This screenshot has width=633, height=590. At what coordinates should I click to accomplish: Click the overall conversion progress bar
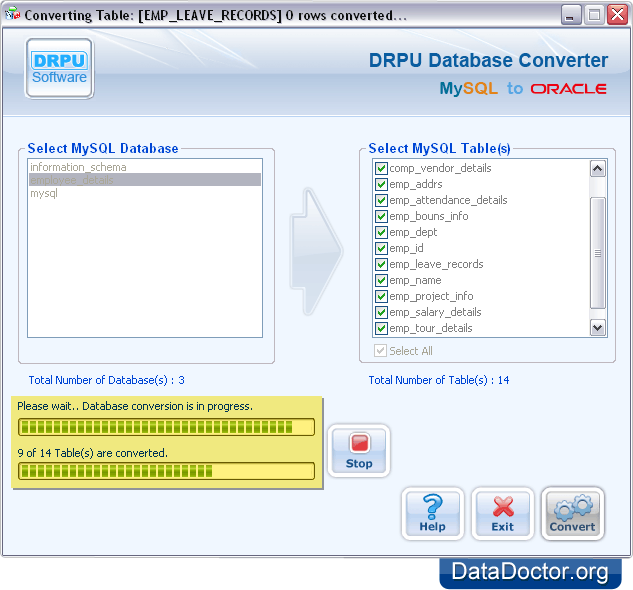(x=166, y=427)
